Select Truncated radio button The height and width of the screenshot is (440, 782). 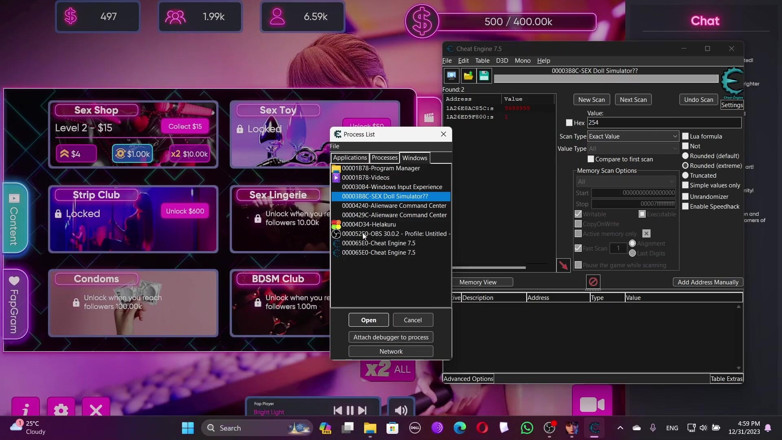(x=685, y=176)
